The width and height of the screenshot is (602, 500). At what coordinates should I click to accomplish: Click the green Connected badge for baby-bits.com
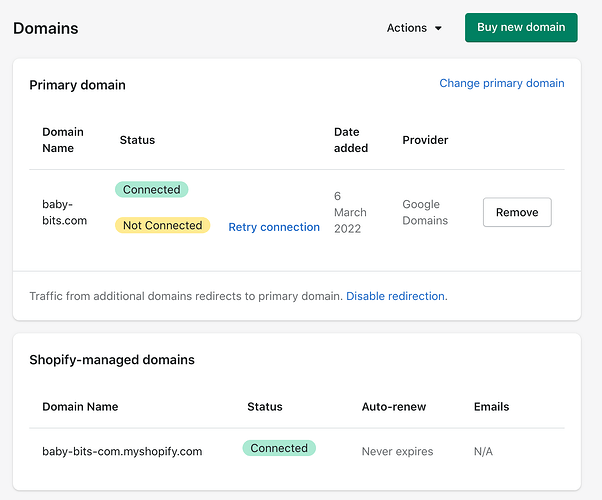(x=152, y=190)
